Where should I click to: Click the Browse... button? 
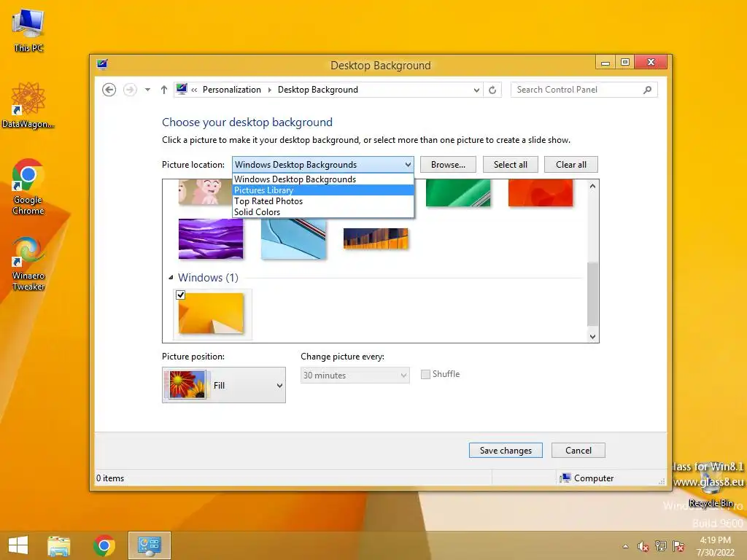tap(448, 165)
